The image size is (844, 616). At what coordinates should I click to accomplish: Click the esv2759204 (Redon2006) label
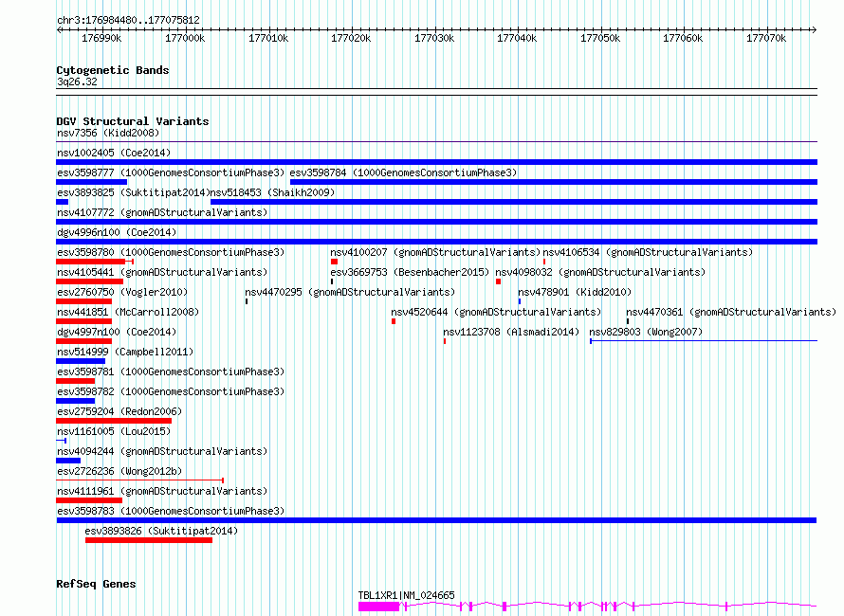click(x=119, y=411)
